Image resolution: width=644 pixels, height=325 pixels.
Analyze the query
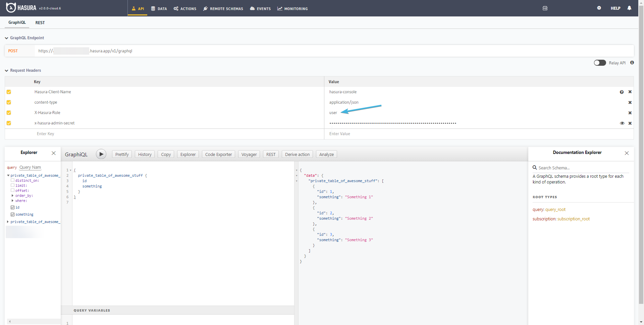pyautogui.click(x=326, y=154)
